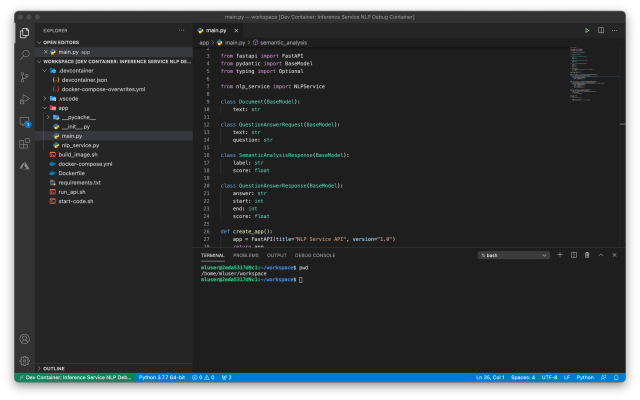Add a new terminal with plus icon
Viewport: 640px width, 400px height.
click(x=560, y=255)
